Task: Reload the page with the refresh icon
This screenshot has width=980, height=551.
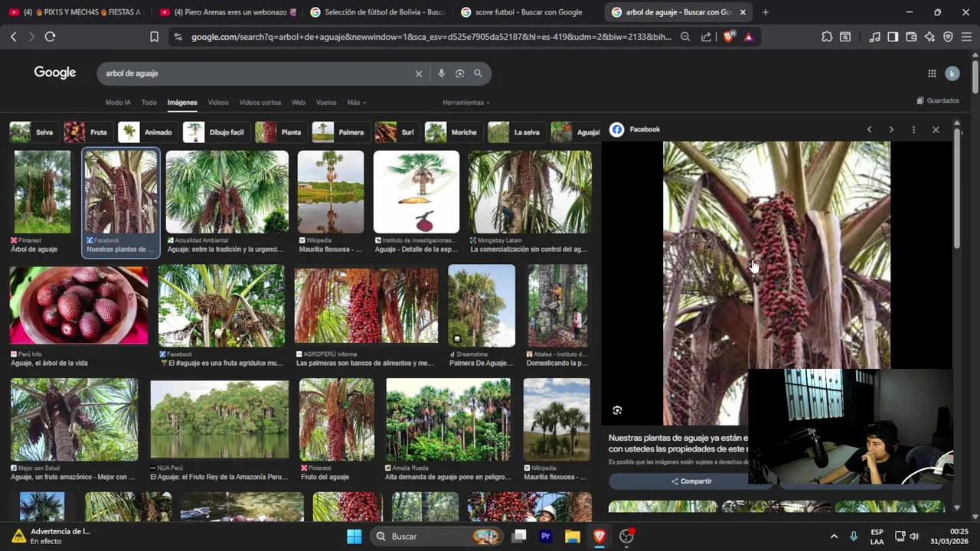Action: (50, 37)
